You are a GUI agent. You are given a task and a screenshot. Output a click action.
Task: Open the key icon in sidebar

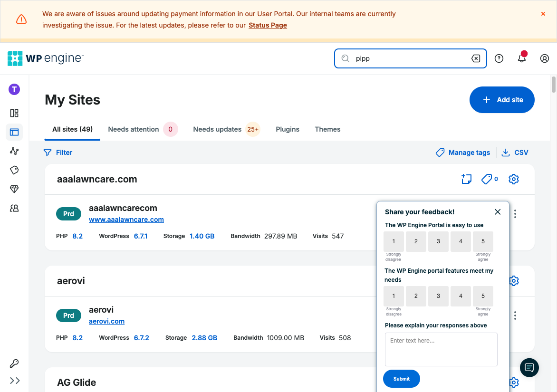click(14, 363)
